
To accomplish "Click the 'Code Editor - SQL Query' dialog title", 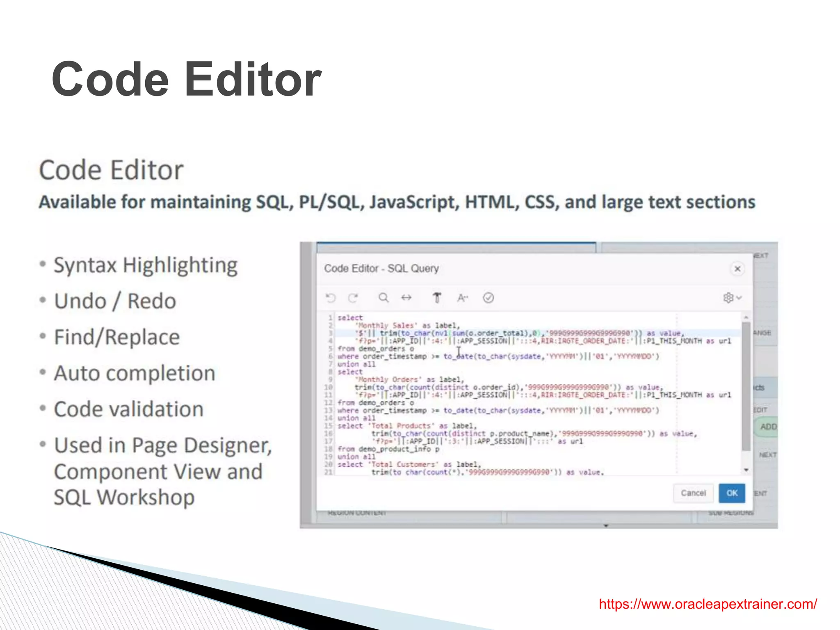I will [381, 269].
